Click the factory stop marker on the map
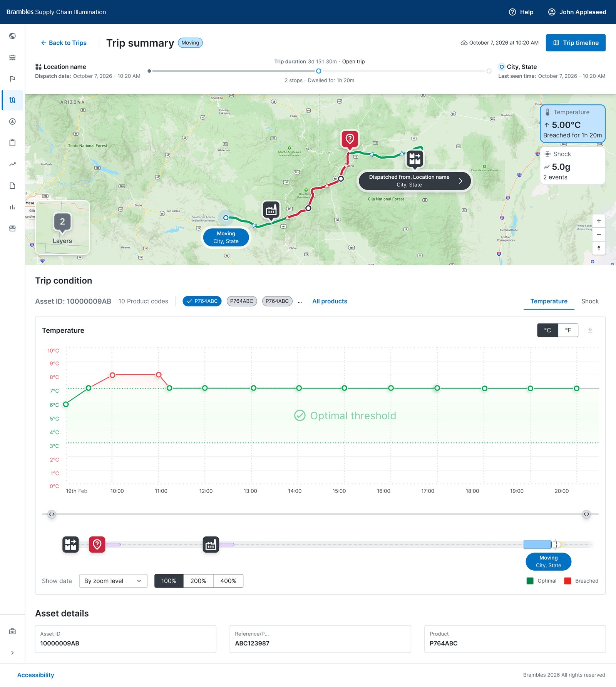 pos(271,210)
